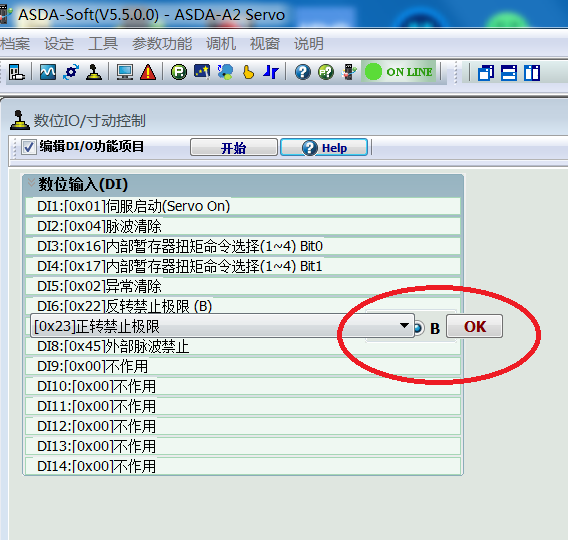Open the 工具 menu
This screenshot has width=568, height=540.
point(103,43)
